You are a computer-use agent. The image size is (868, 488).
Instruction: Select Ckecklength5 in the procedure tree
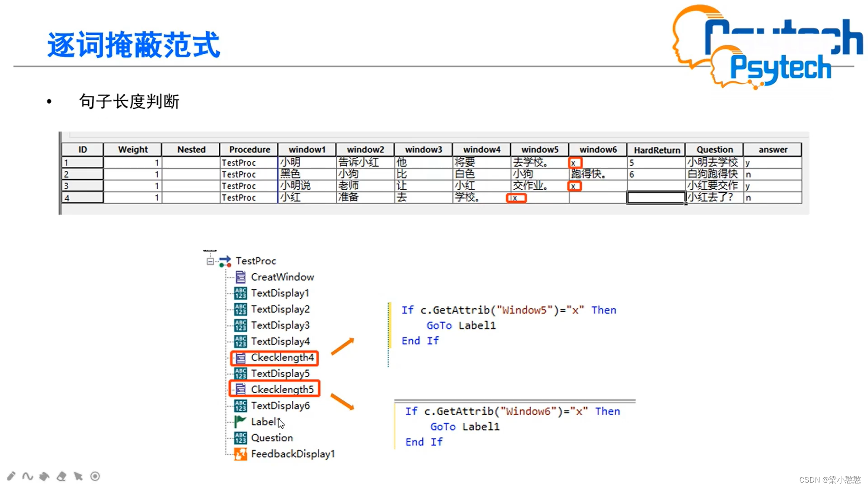tap(282, 389)
